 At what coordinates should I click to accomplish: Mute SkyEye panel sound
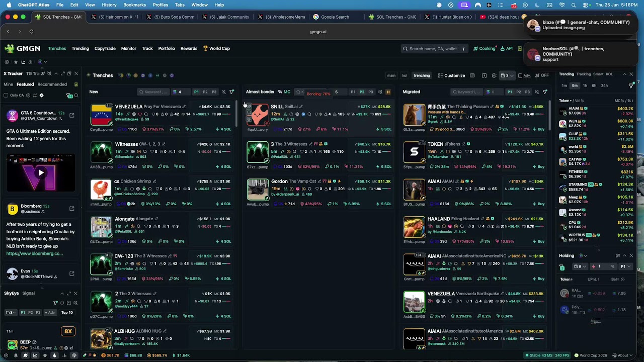pyautogui.click(x=75, y=303)
